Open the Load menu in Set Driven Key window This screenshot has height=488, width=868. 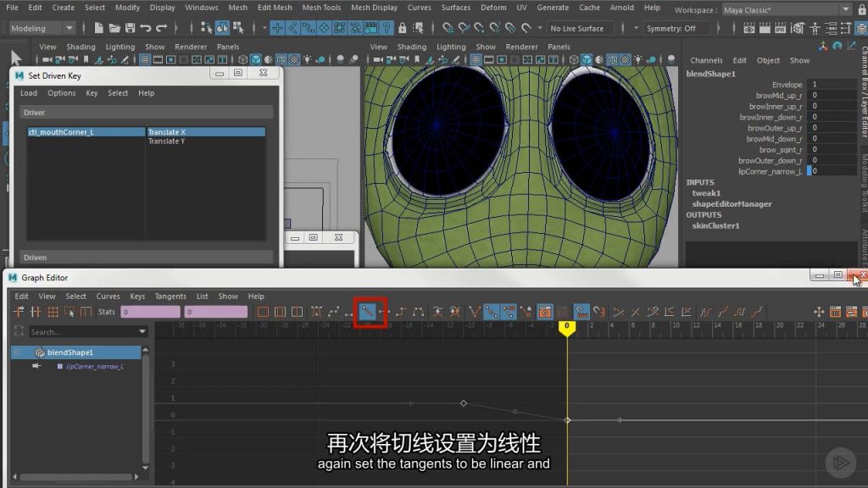pos(29,93)
